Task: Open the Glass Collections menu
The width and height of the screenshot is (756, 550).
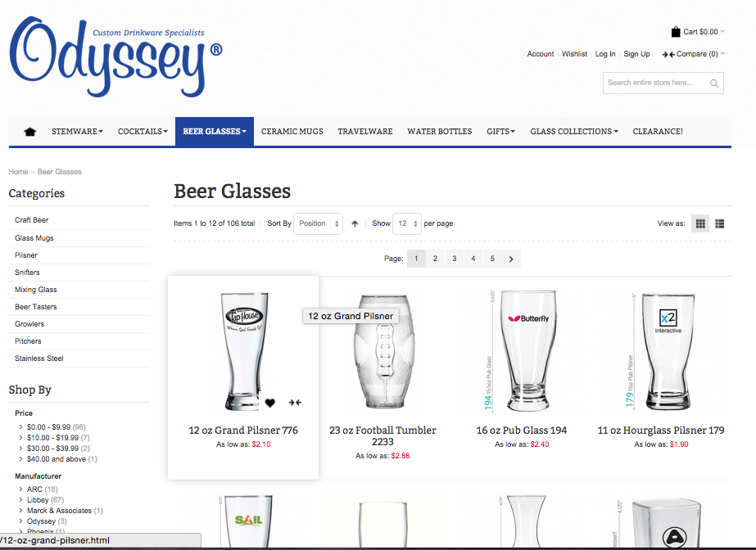Action: pyautogui.click(x=573, y=132)
